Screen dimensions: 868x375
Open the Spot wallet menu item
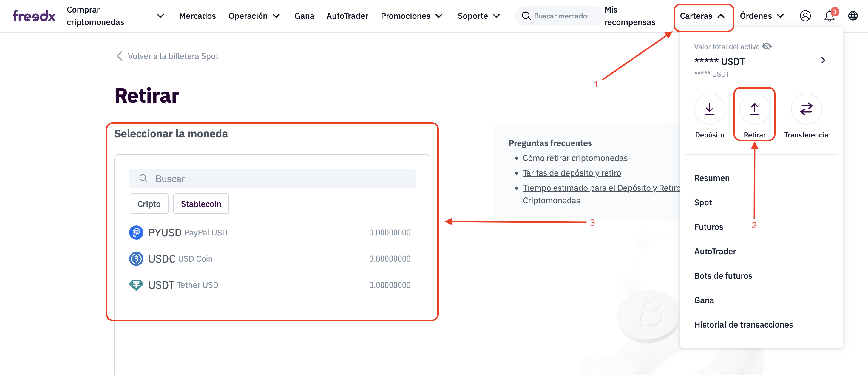pos(703,202)
